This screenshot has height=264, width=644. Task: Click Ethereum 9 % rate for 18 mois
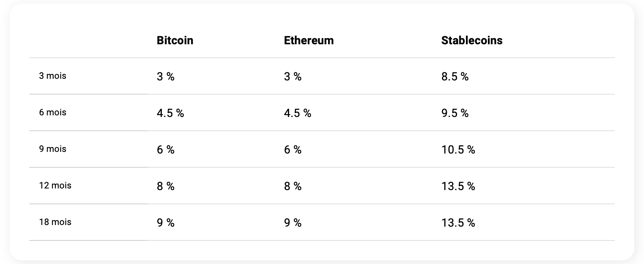(292, 223)
